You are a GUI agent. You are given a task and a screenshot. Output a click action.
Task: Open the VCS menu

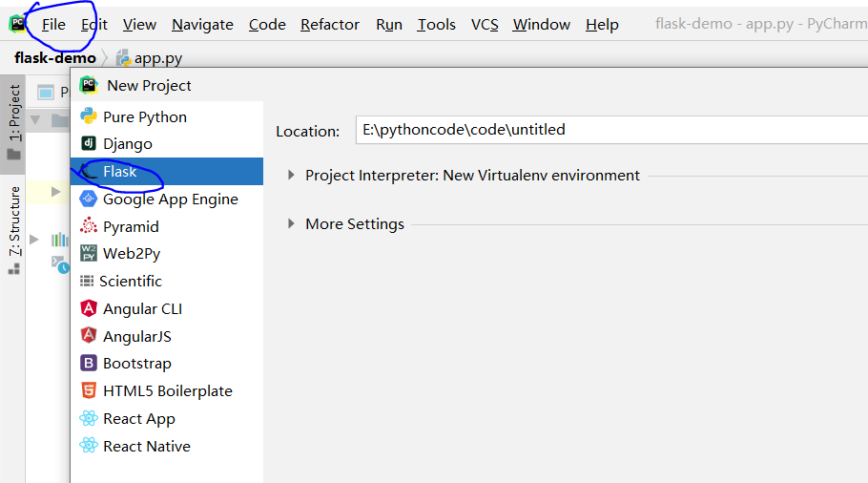coord(485,25)
